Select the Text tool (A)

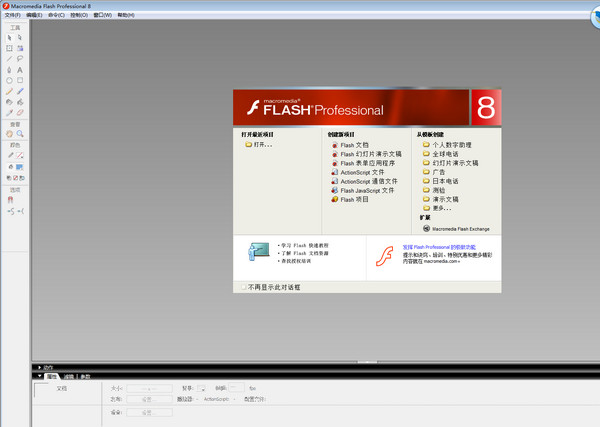coord(20,70)
